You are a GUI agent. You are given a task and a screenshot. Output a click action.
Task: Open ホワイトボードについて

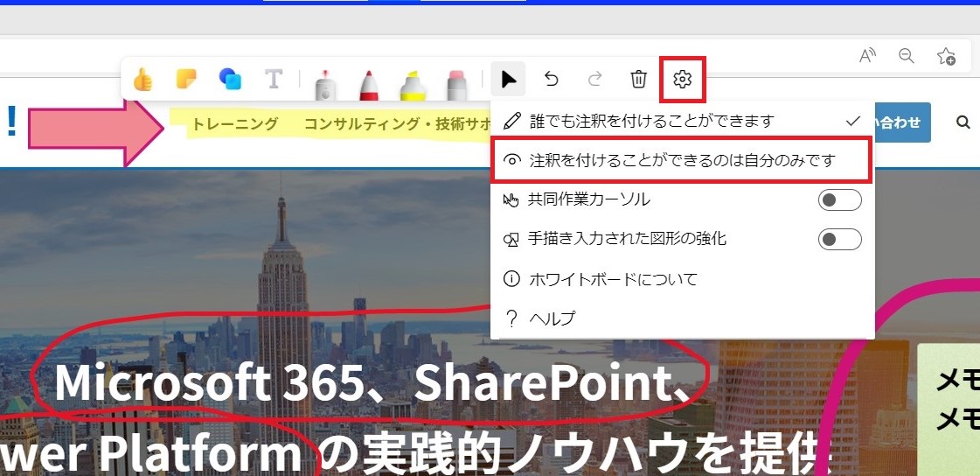point(682,279)
